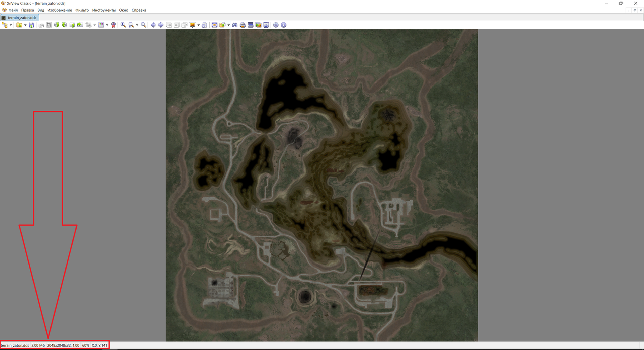The width and height of the screenshot is (644, 350).
Task: Open the Фильтр menu
Action: [x=82, y=10]
